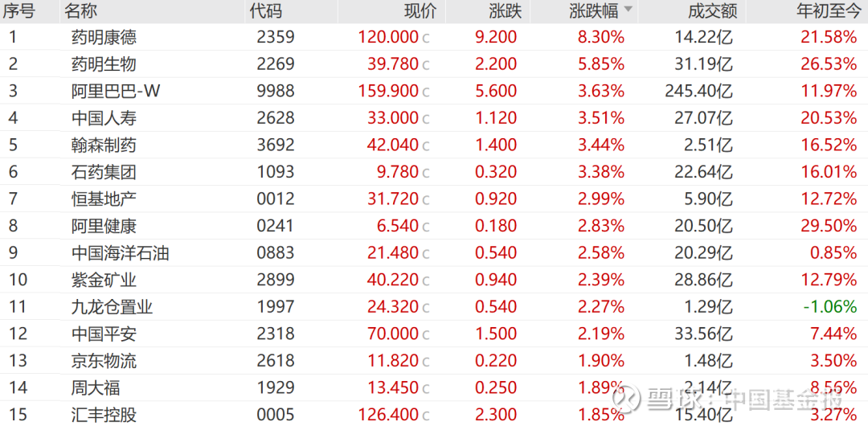Screen dimensions: 868x426
Task: Sort by the 成交额 column header
Action: click(712, 10)
